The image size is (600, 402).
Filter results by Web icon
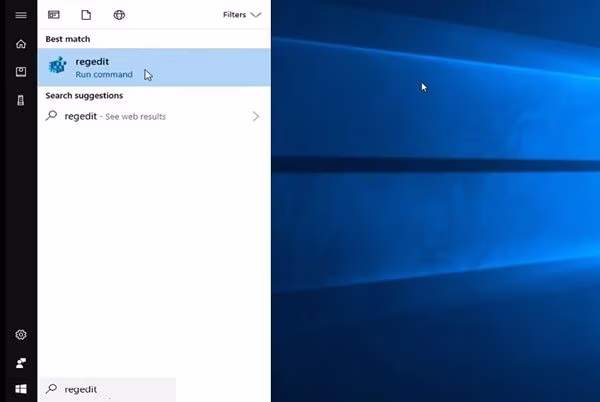119,15
